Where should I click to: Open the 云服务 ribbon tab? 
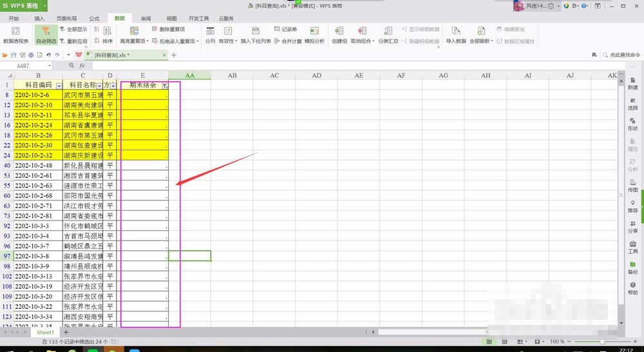(x=226, y=19)
